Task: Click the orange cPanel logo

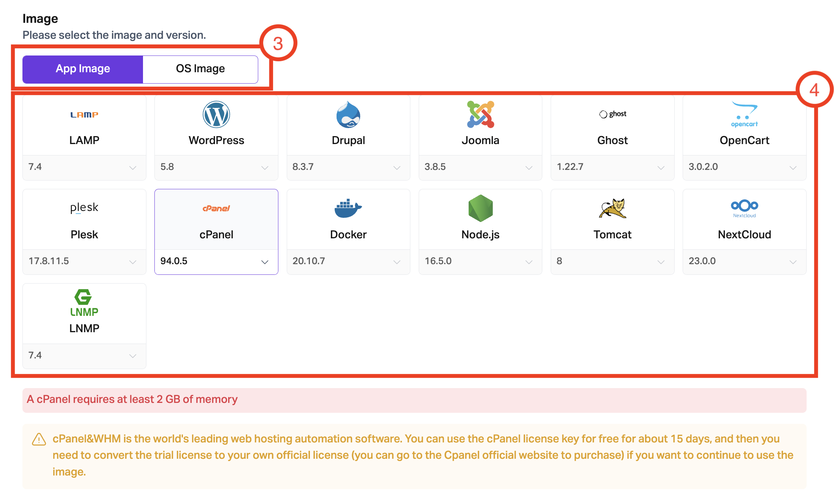Action: tap(216, 208)
